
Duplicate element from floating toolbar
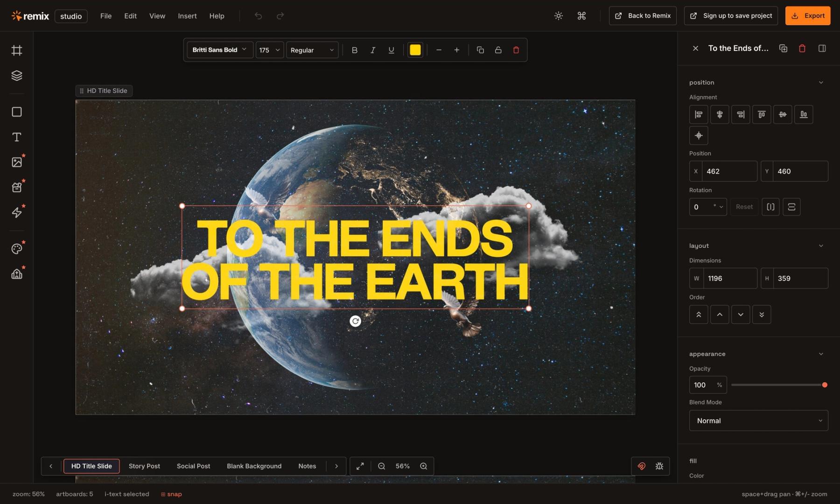coord(480,50)
